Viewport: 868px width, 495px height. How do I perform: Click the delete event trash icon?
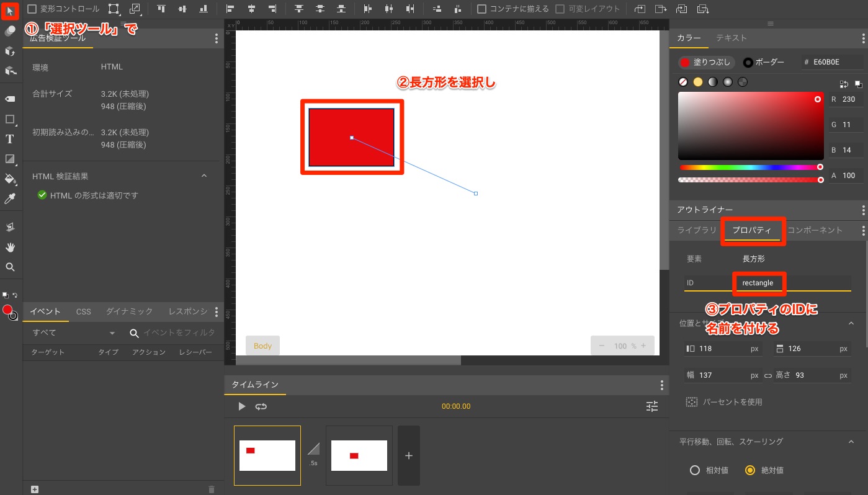coord(212,489)
